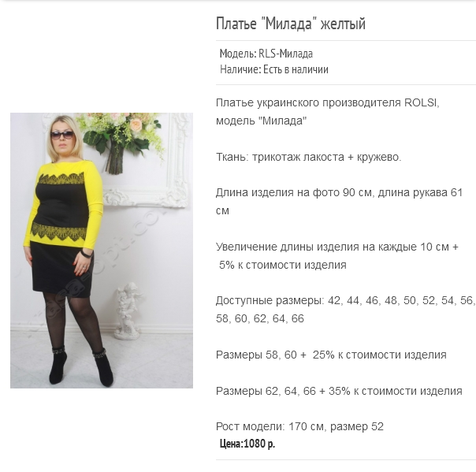This screenshot has width=476, height=472.
Task: Click the text модель "Милада"
Action: (261, 121)
